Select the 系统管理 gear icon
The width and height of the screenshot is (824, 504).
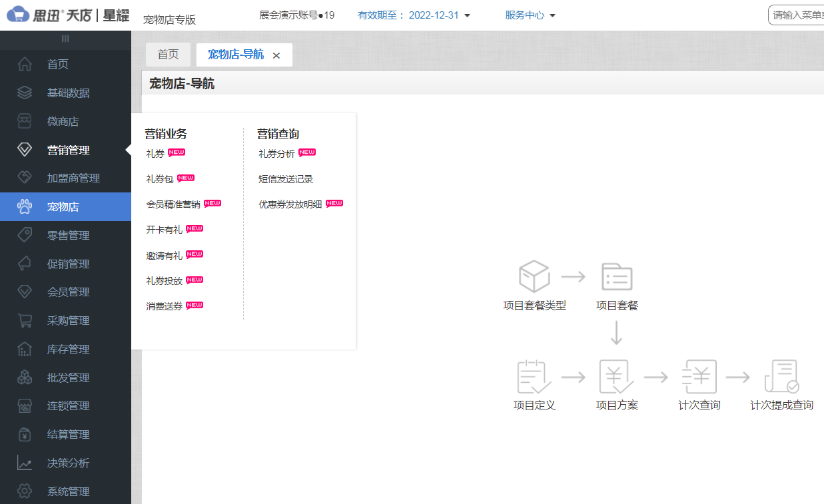coord(25,491)
